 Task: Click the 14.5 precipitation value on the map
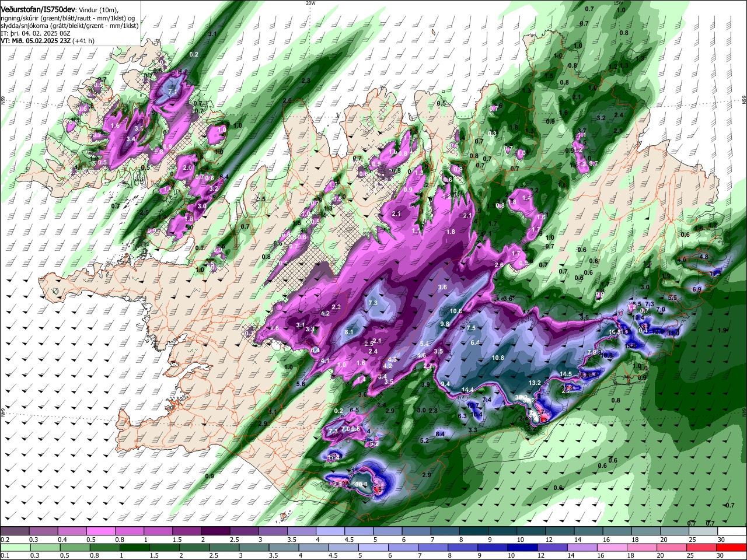(566, 374)
